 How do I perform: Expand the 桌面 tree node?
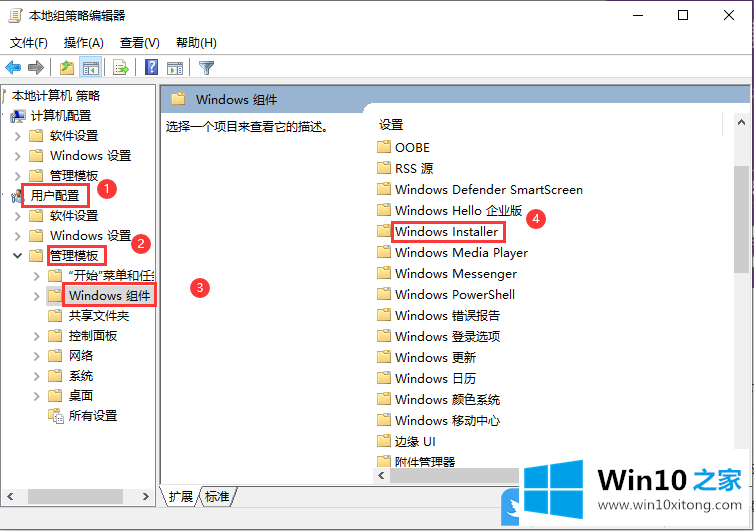[37, 396]
